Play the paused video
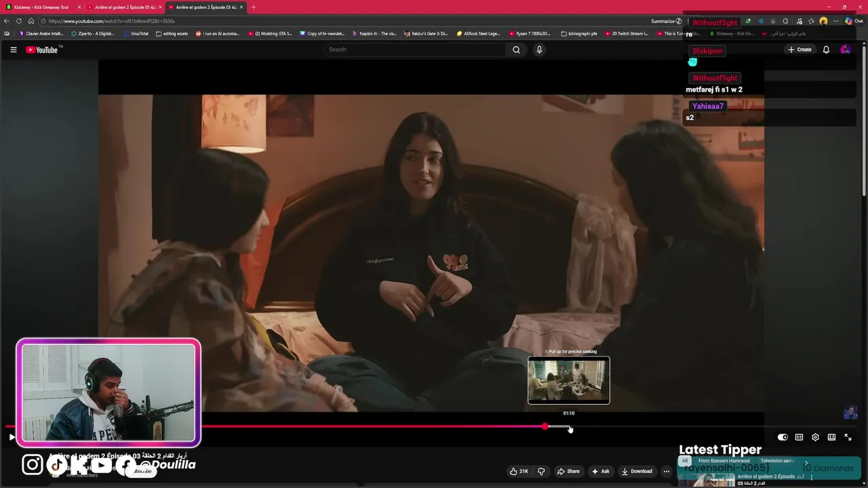Viewport: 868px width, 488px height. tap(12, 437)
